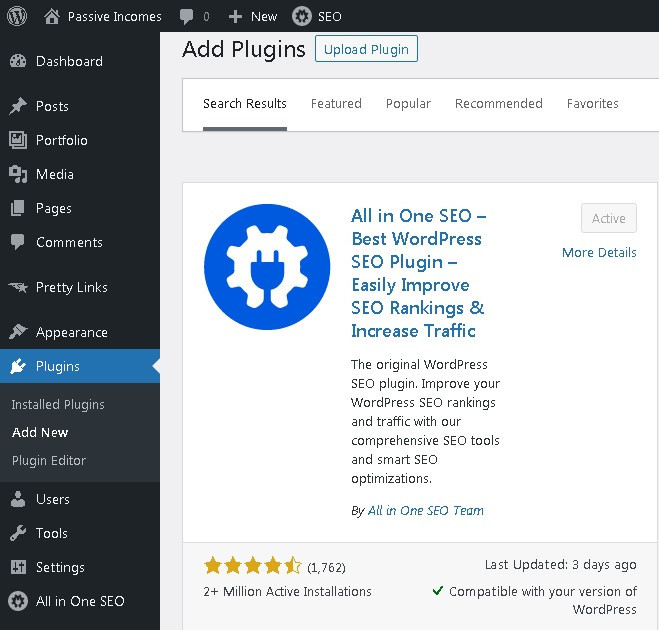Open the All in One SEO plugin title link
Viewport: 659px width, 630px height.
419,273
